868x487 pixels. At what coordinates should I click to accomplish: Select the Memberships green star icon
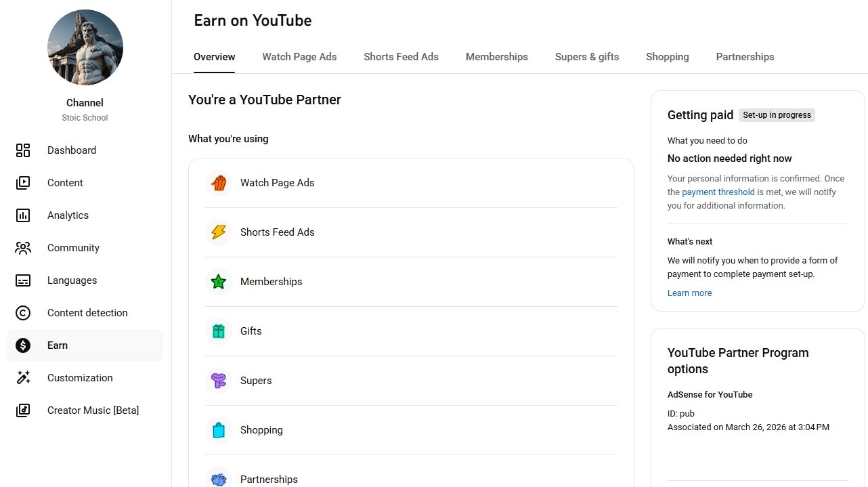pos(219,282)
